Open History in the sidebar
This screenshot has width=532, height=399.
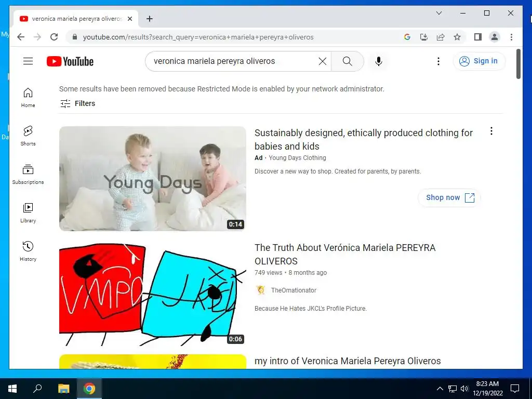pos(28,251)
